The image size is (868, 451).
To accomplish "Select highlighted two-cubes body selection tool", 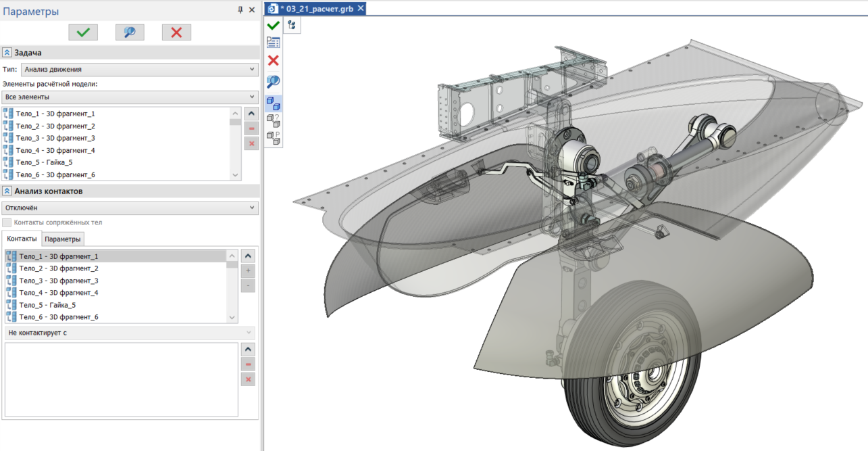I will coord(273,103).
